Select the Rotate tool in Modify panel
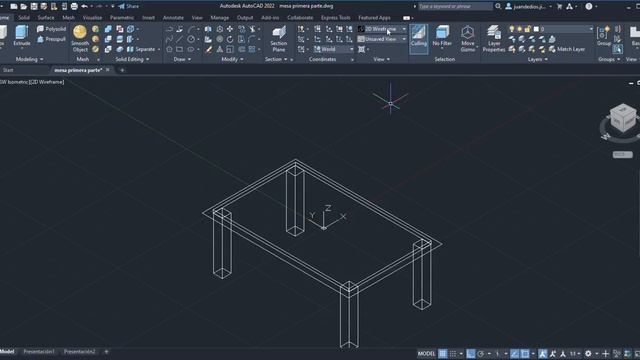This screenshot has width=640, height=360. pyautogui.click(x=230, y=39)
